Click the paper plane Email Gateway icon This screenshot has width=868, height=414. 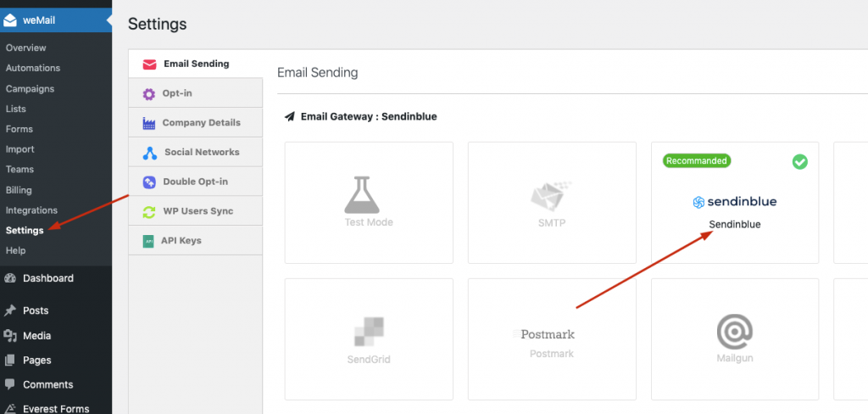point(290,116)
